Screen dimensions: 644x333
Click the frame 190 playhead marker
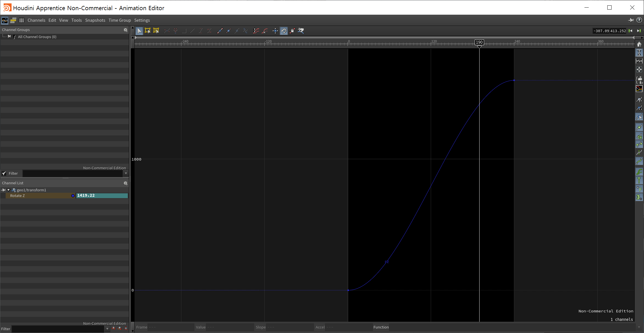pos(479,42)
